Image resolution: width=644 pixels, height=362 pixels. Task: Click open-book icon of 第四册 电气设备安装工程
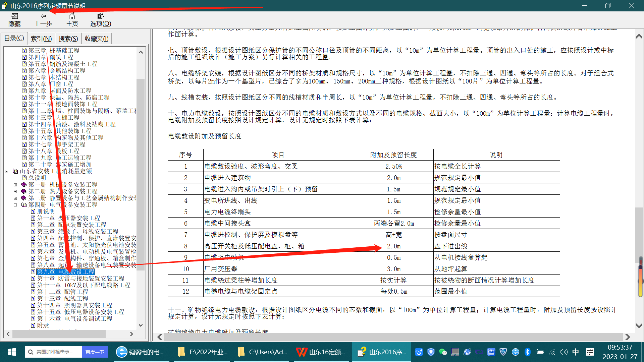coord(24,205)
